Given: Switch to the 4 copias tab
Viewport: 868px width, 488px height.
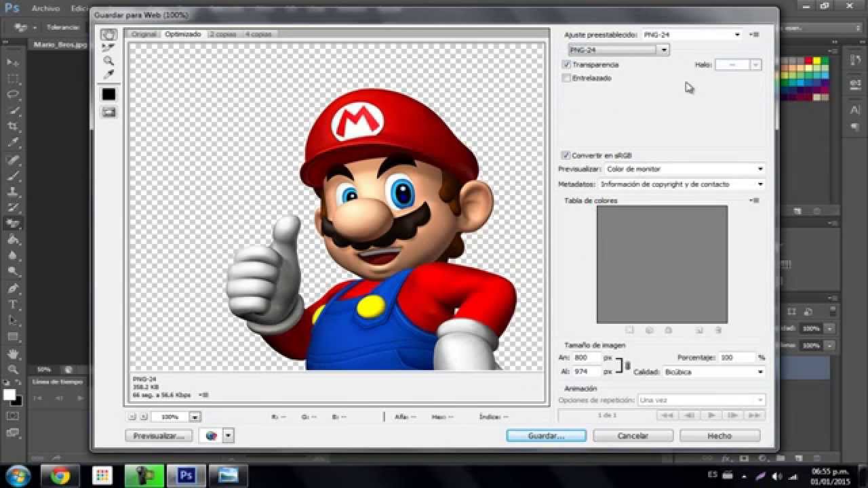Looking at the screenshot, I should tap(258, 34).
